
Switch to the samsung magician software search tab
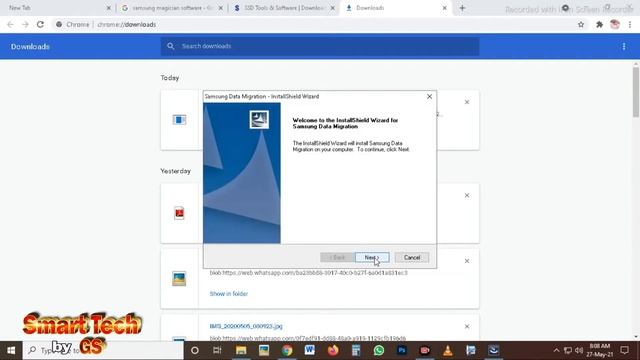[171, 8]
